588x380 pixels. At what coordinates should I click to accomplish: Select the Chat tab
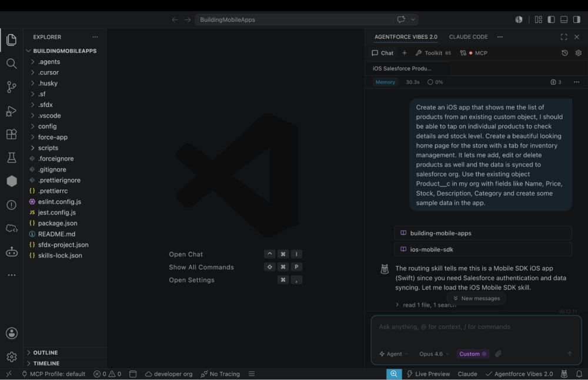pyautogui.click(x=383, y=53)
